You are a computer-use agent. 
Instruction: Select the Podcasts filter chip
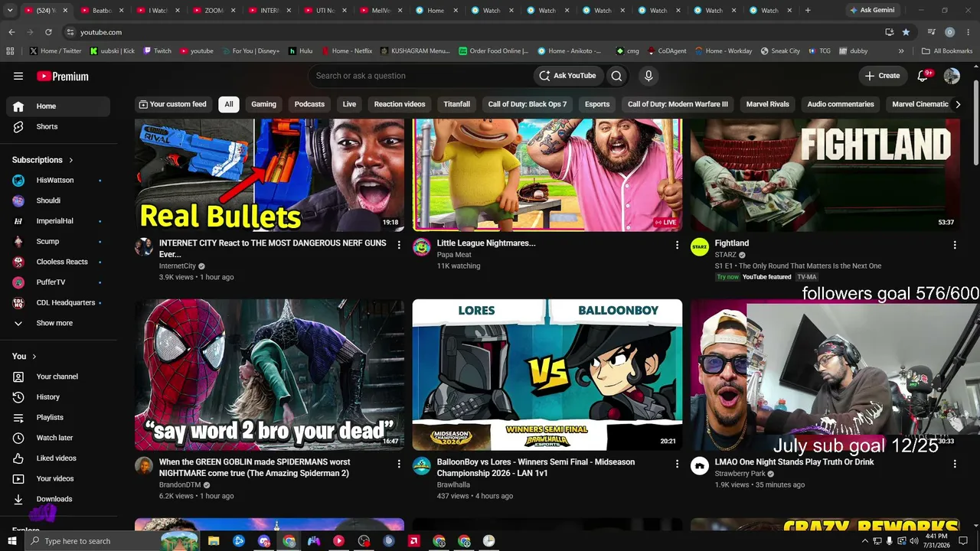pyautogui.click(x=309, y=104)
